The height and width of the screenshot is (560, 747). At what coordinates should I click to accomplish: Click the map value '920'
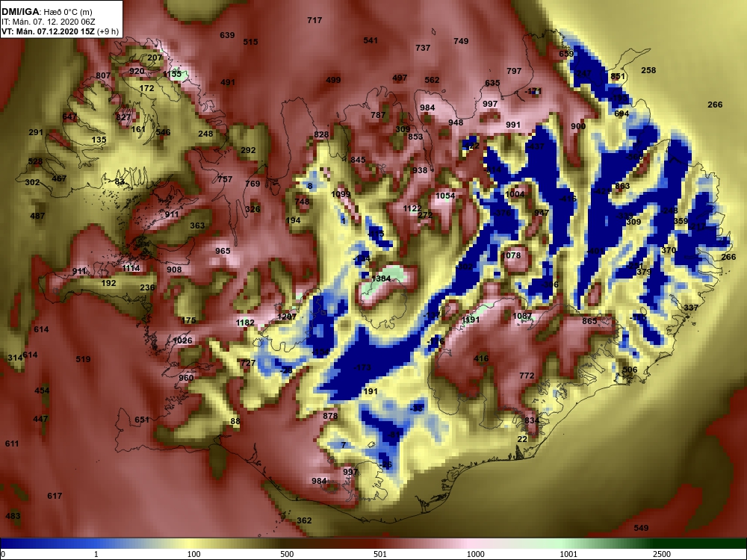tap(137, 72)
